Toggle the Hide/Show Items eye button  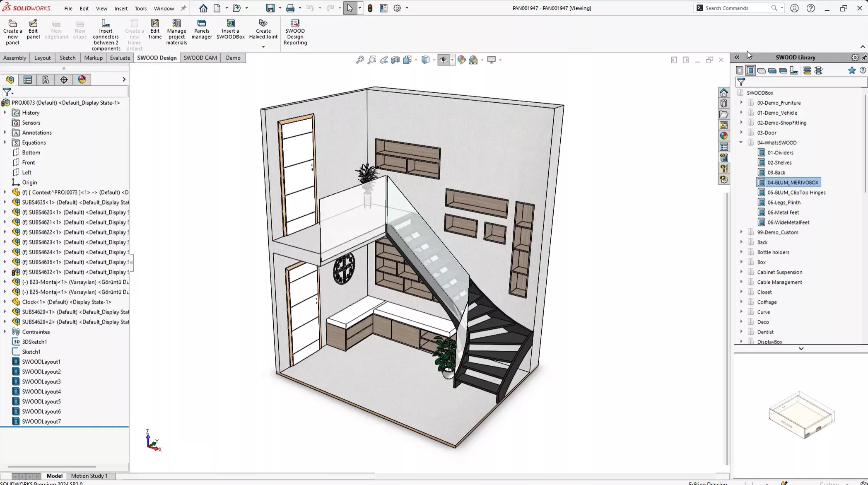[443, 60]
